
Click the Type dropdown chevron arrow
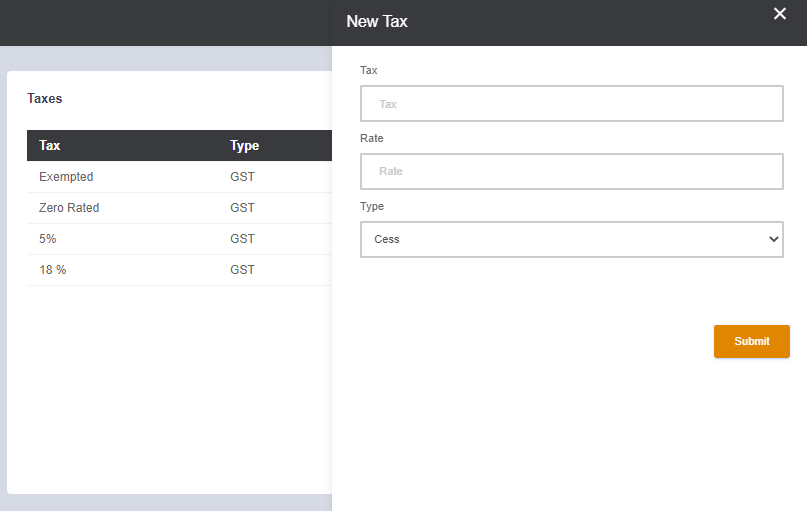pyautogui.click(x=773, y=239)
